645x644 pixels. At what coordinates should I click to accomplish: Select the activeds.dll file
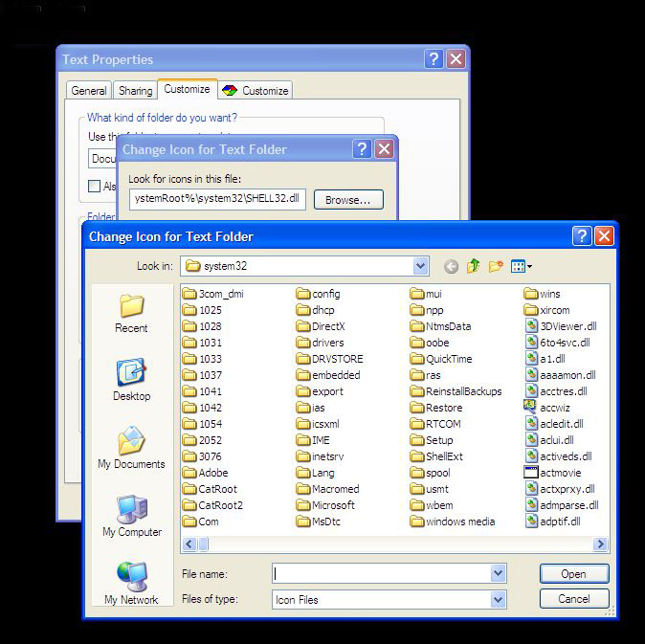(559, 456)
